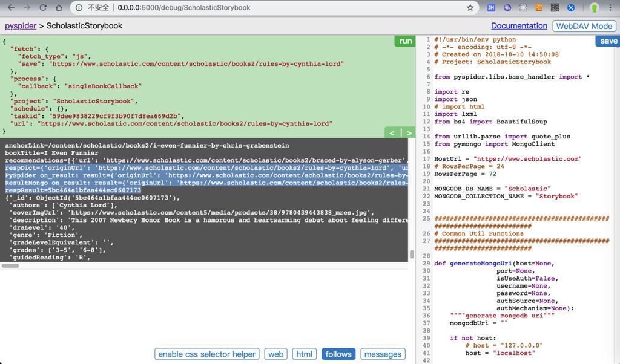Viewport: 620px width, 364px height.
Task: Click the "fetch_type": "js" line
Action: pos(54,56)
